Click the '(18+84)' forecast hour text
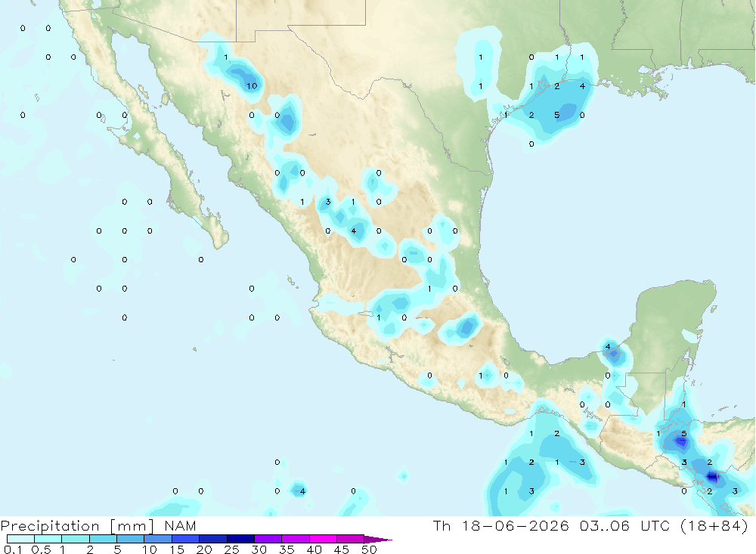This screenshot has height=554, width=756. [x=714, y=525]
